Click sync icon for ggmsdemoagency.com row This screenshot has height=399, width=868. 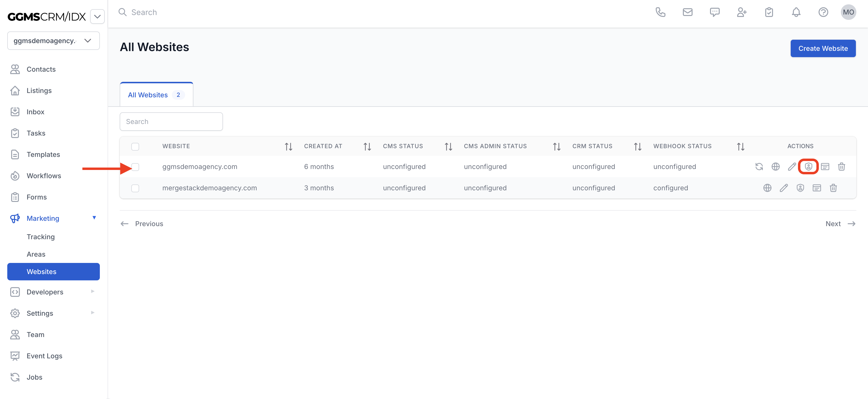tap(759, 167)
